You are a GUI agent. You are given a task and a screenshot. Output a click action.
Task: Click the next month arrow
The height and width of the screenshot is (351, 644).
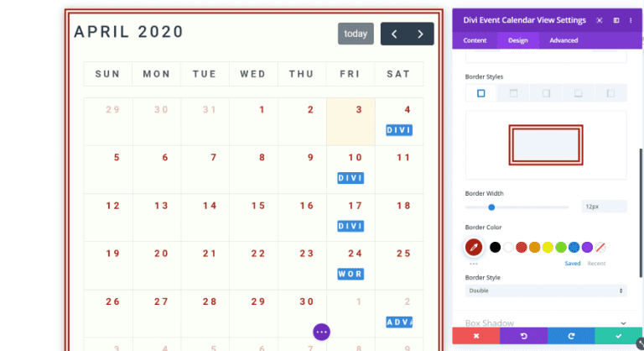(421, 34)
